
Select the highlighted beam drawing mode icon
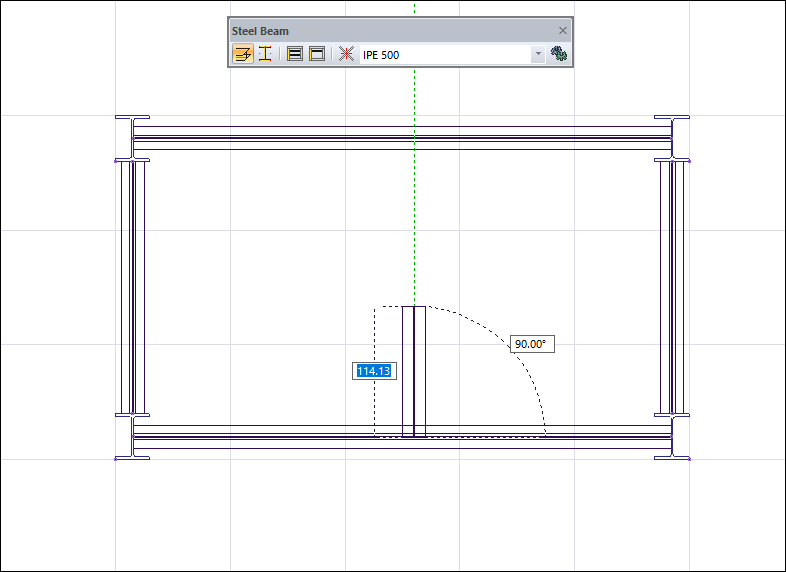pyautogui.click(x=243, y=54)
